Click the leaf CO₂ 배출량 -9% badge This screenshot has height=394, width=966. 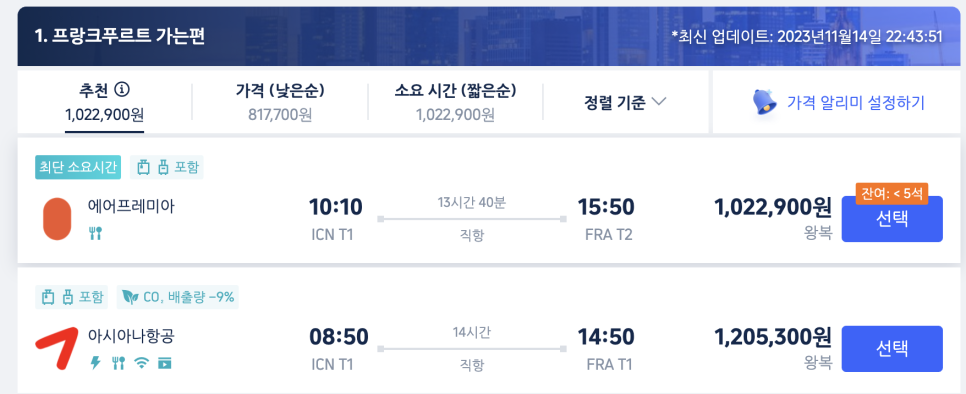178,297
